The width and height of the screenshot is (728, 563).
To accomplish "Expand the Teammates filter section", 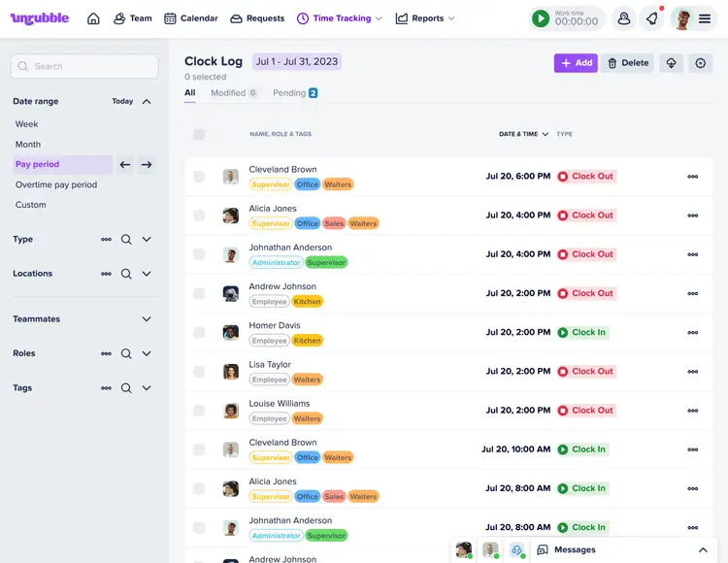I will coord(147,318).
